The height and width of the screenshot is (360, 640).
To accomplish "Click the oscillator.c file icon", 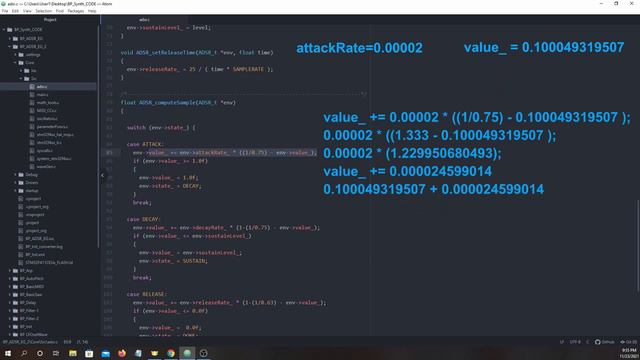I will [32, 119].
